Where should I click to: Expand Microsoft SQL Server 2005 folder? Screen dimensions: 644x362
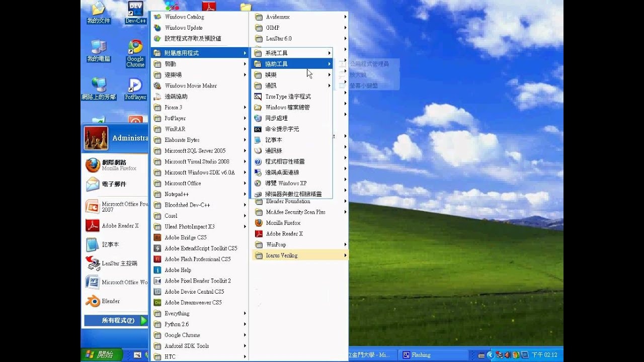click(x=199, y=151)
